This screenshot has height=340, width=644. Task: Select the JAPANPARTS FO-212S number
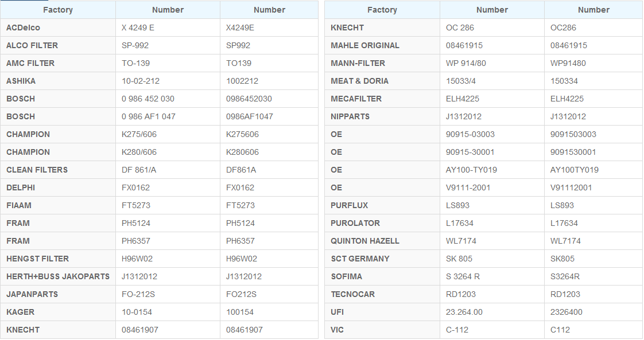[x=138, y=294]
